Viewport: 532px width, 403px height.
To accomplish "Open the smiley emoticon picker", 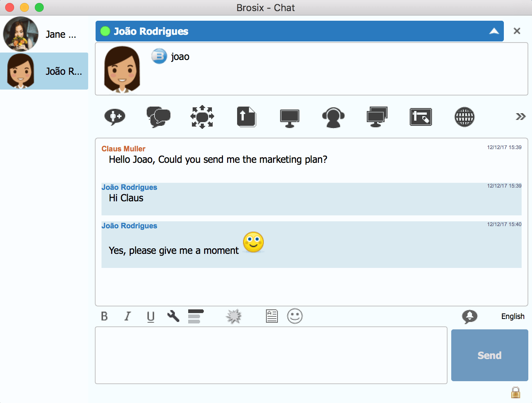I will coord(295,316).
